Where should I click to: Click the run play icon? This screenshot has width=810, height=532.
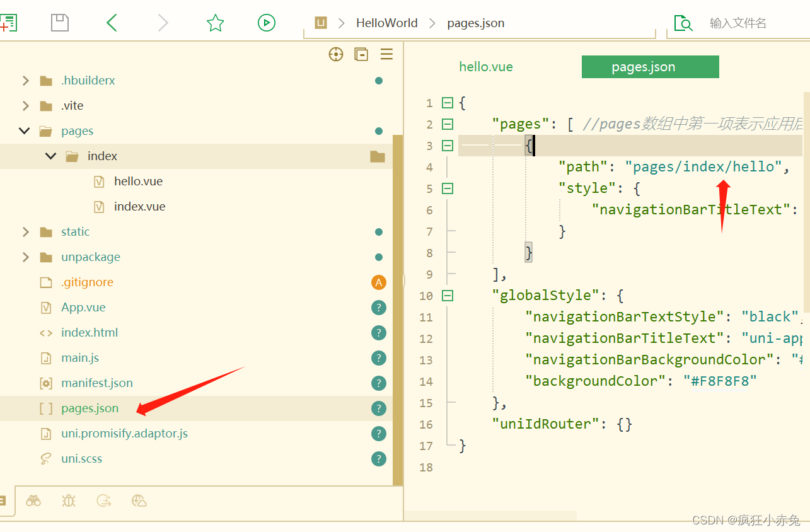pos(267,23)
